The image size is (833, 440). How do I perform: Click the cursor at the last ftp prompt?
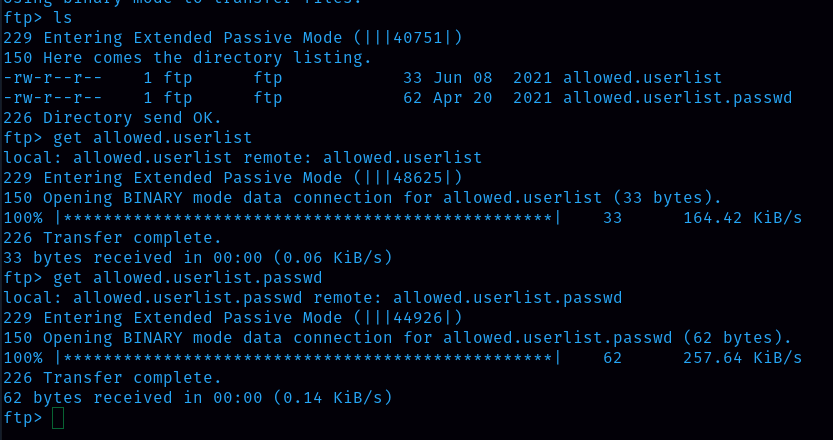(57, 418)
